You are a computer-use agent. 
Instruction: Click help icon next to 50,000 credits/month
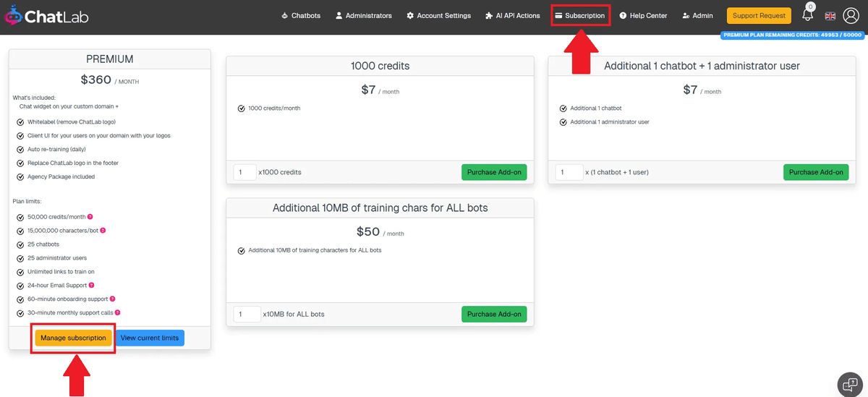point(90,217)
